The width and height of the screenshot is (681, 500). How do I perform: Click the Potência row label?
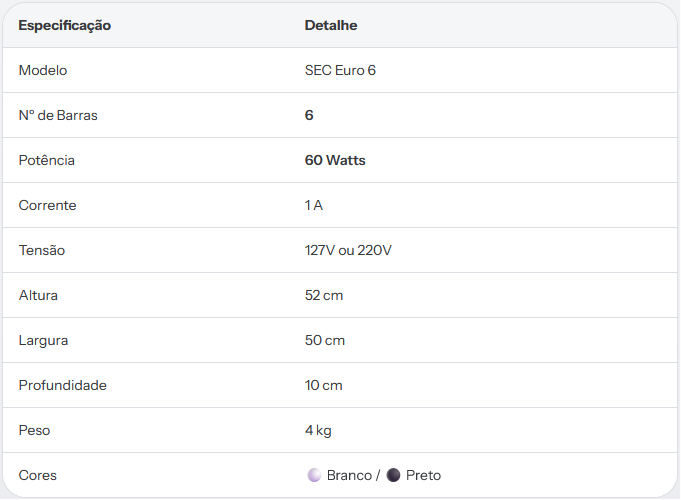(x=46, y=160)
